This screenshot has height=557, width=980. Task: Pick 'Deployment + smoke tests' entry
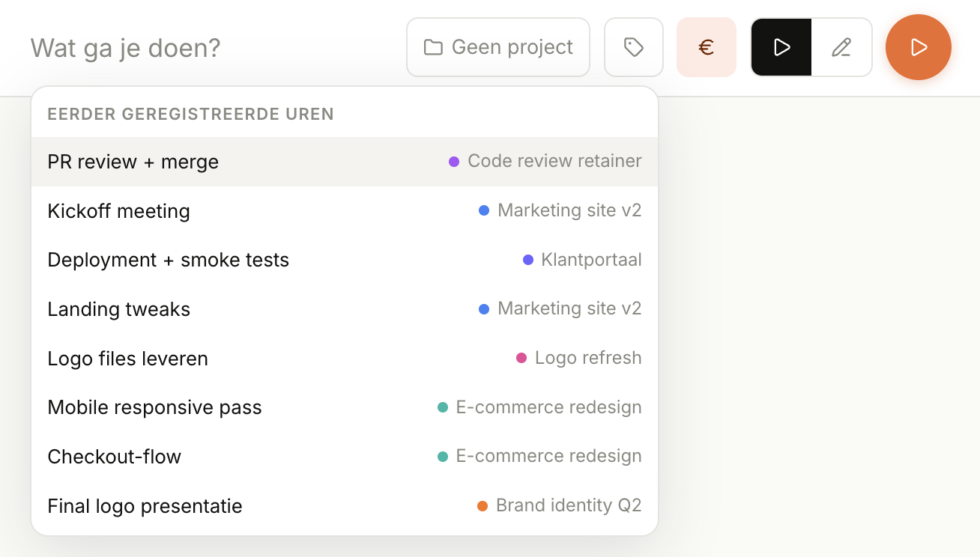point(168,260)
